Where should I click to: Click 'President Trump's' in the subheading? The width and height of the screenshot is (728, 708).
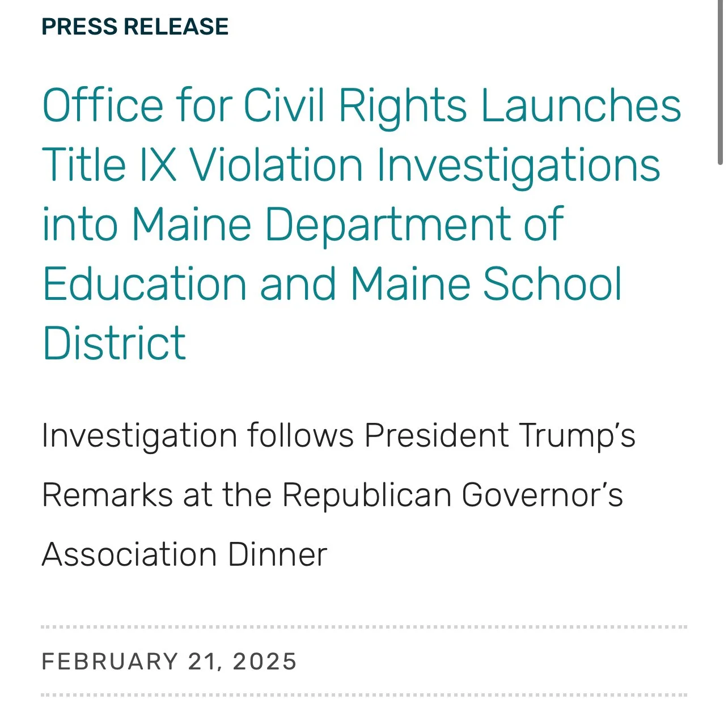(x=500, y=436)
